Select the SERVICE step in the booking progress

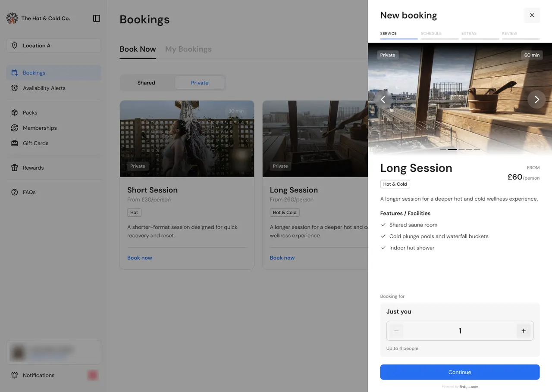pyautogui.click(x=399, y=35)
